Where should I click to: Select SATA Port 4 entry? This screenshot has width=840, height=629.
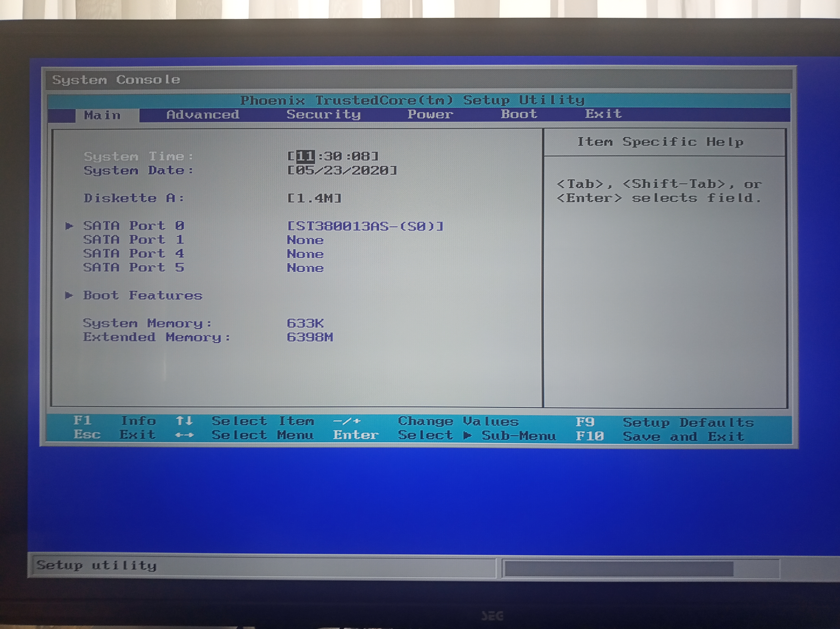[x=133, y=254]
